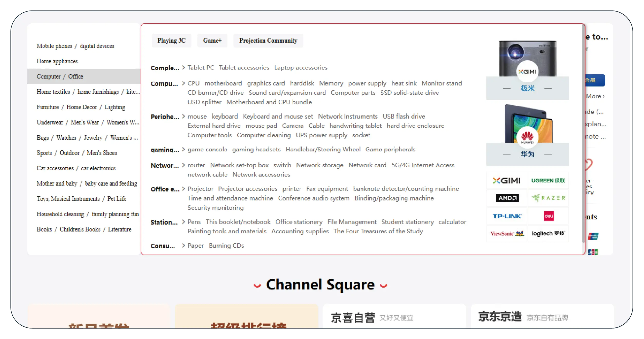Click the More link on right

tap(595, 96)
